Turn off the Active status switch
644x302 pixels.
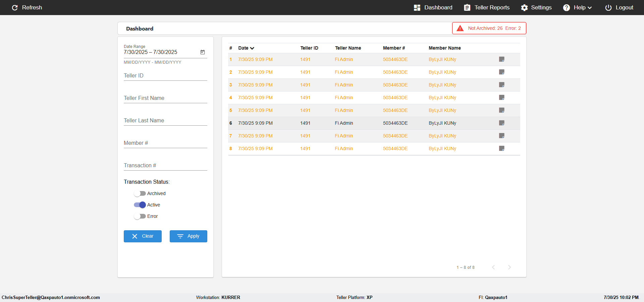[140, 205]
